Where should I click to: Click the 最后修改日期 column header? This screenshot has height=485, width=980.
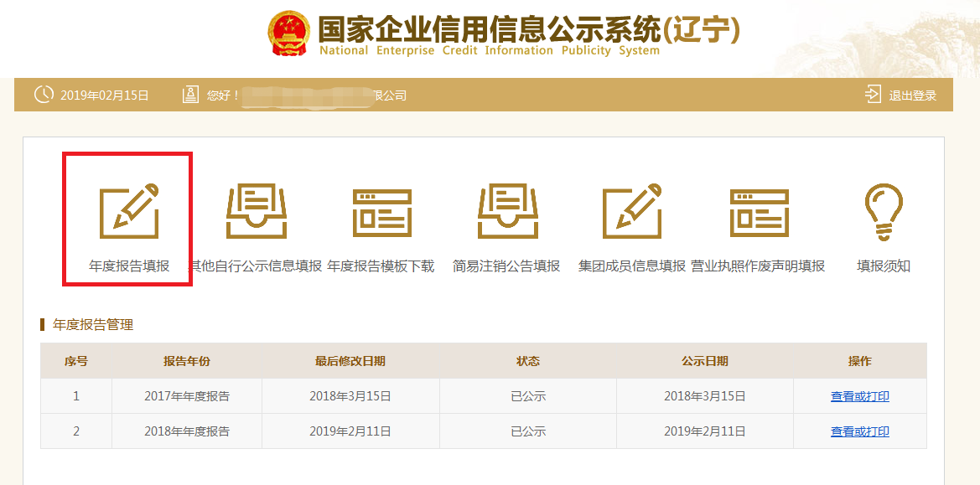tap(350, 361)
